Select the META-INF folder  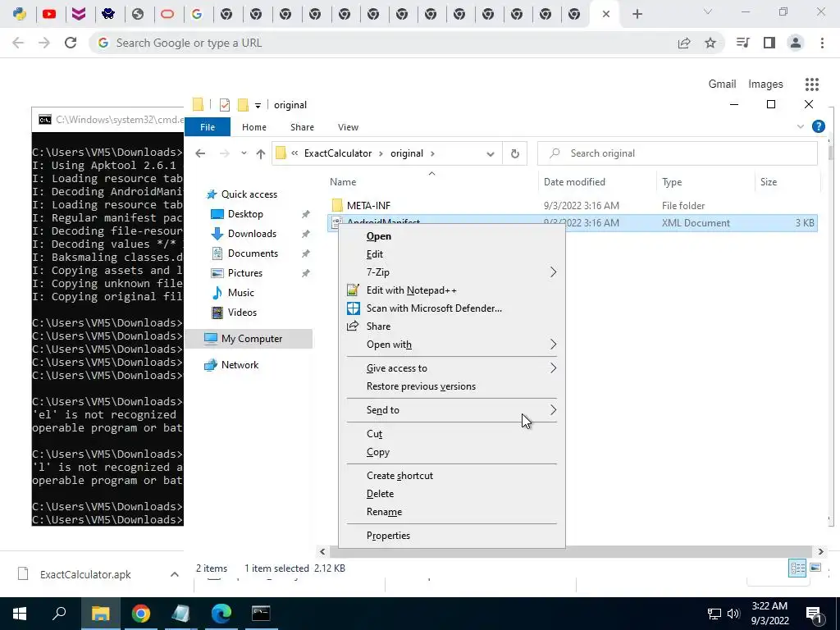(x=368, y=205)
